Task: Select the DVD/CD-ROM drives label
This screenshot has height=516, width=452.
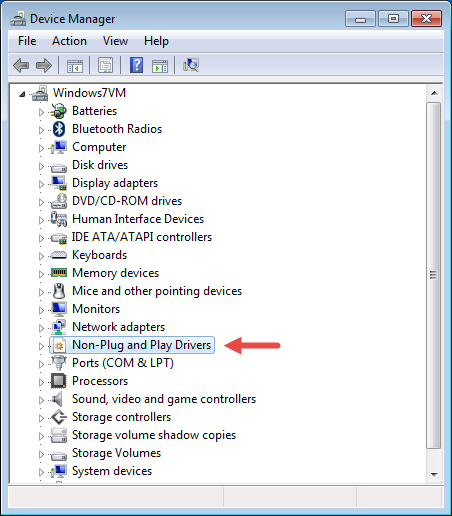Action: pyautogui.click(x=127, y=201)
